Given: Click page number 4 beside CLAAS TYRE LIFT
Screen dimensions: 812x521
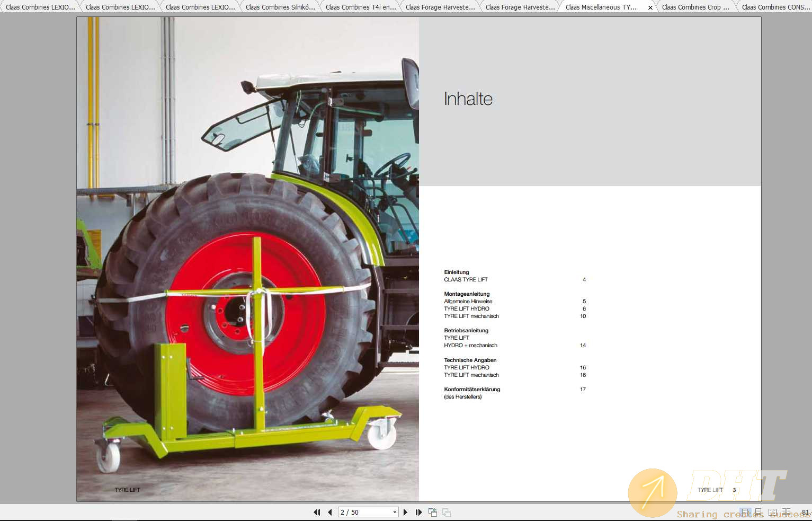Looking at the screenshot, I should [584, 279].
